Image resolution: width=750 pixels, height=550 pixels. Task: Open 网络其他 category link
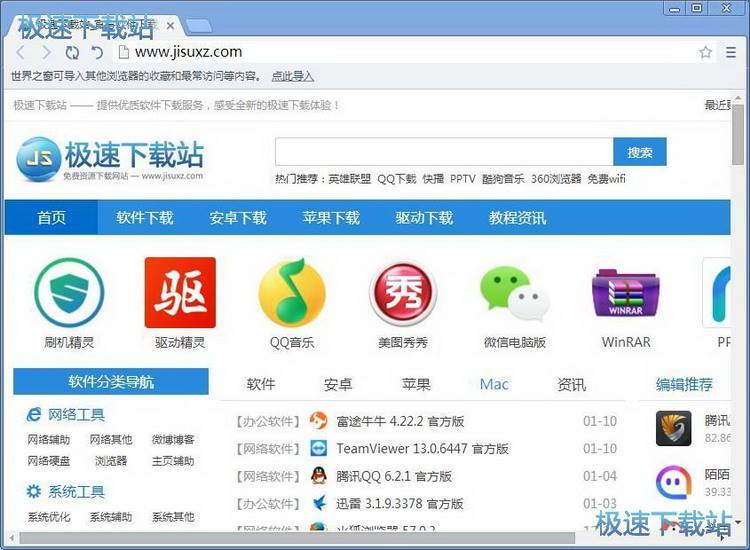pyautogui.click(x=111, y=439)
